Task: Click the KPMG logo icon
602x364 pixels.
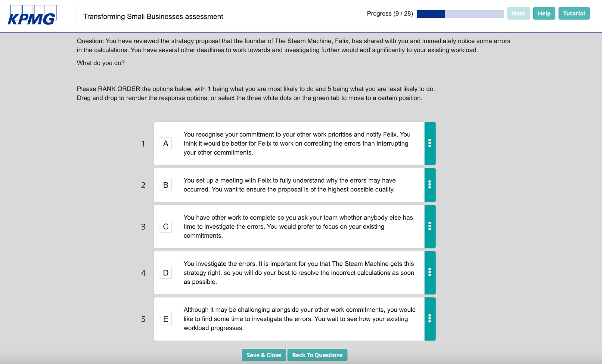Action: 32,16
